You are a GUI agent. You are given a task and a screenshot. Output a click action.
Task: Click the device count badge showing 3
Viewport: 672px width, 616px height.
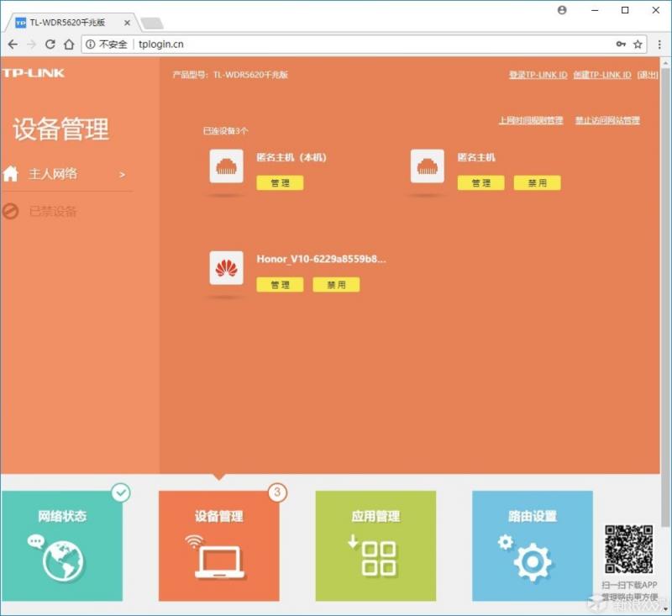277,492
